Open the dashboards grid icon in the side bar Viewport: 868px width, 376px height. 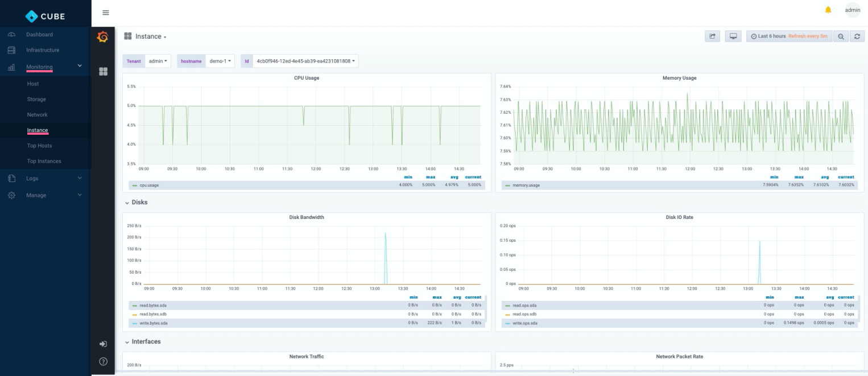point(103,72)
